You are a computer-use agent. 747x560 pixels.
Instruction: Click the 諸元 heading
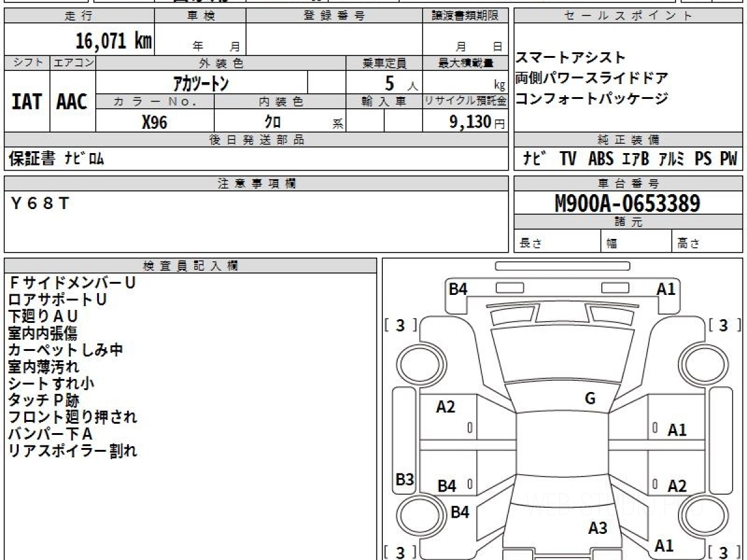tap(629, 222)
